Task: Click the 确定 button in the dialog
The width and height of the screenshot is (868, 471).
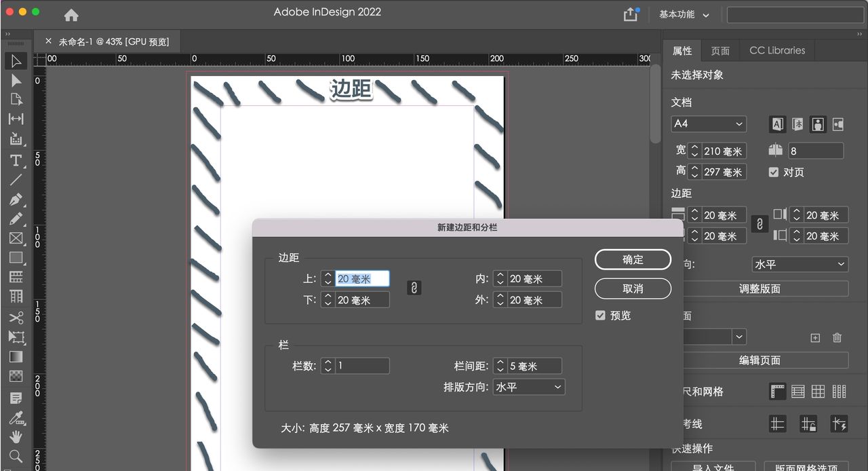Action: coord(632,259)
